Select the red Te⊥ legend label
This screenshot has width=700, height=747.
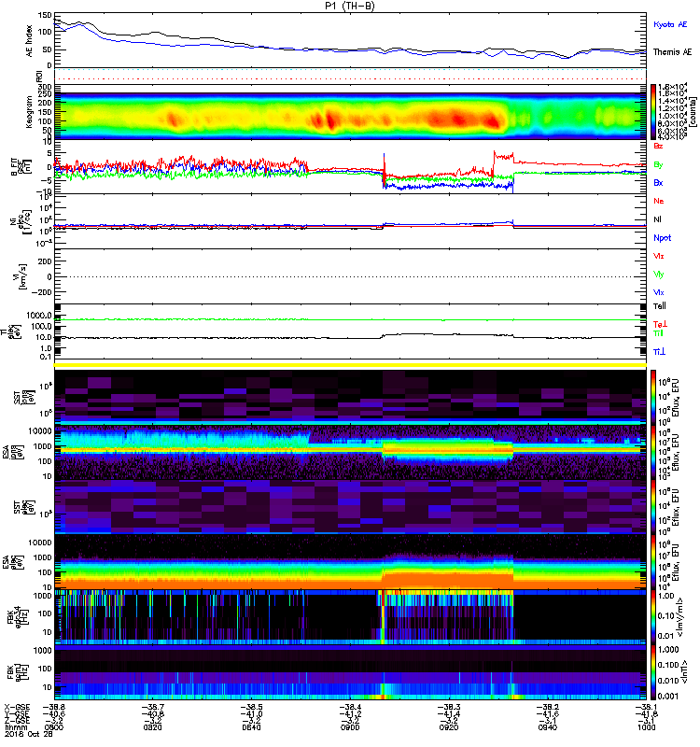pyautogui.click(x=660, y=324)
